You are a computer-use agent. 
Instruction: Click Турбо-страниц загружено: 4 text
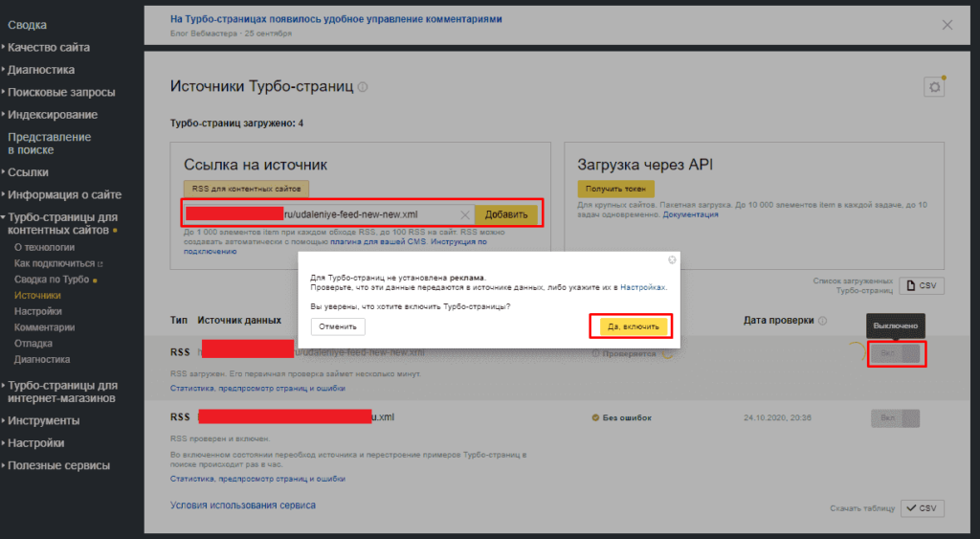(x=237, y=124)
